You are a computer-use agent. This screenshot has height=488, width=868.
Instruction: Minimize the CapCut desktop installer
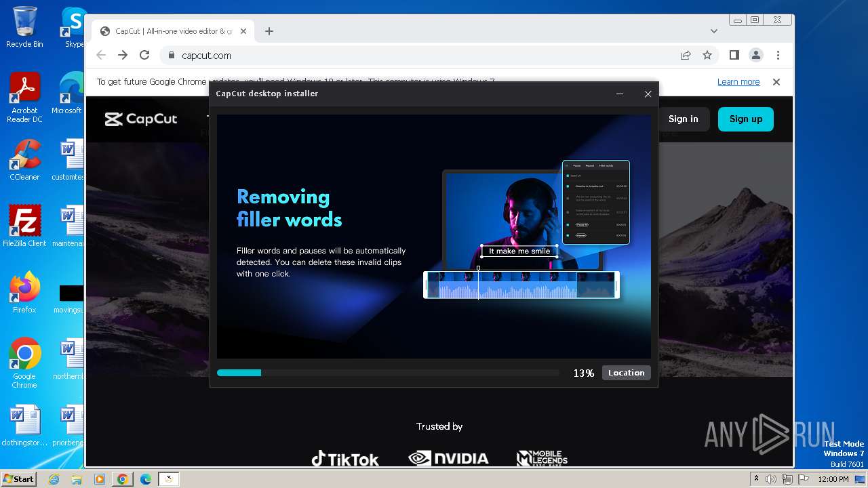620,94
